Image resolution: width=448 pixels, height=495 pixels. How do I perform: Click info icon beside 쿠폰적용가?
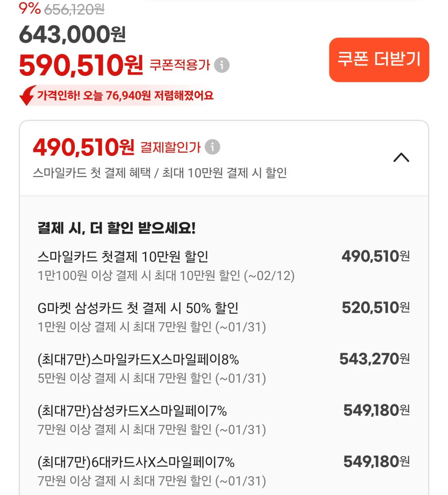[222, 65]
